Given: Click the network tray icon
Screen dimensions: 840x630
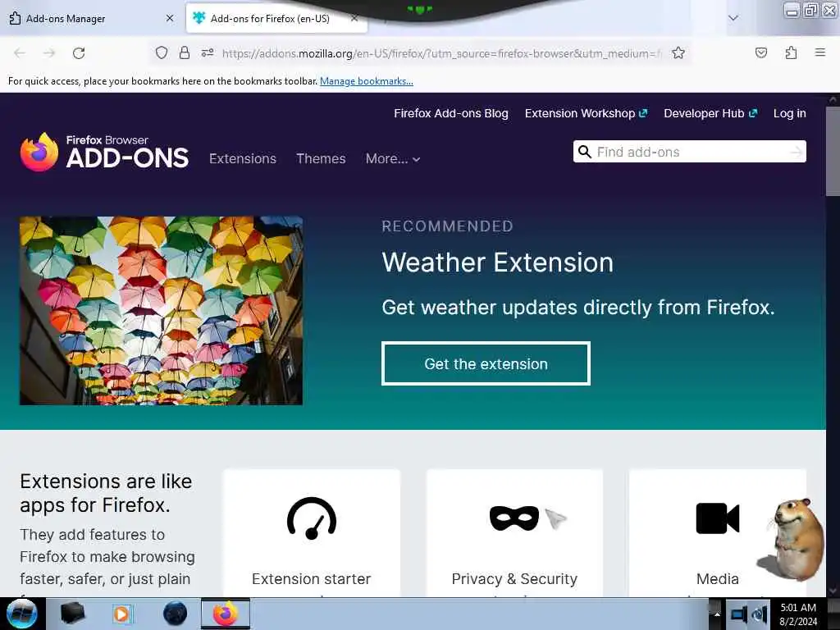Looking at the screenshot, I should (x=739, y=614).
